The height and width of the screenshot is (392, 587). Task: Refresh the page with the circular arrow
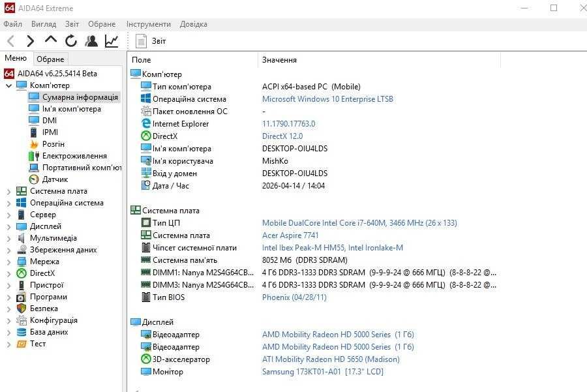tap(70, 41)
